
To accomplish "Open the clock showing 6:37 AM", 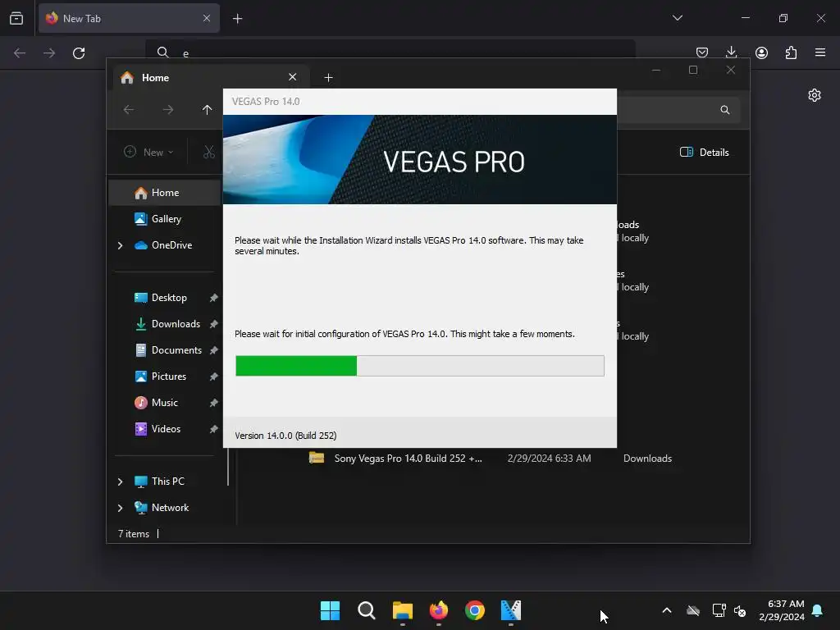I will pos(782,610).
